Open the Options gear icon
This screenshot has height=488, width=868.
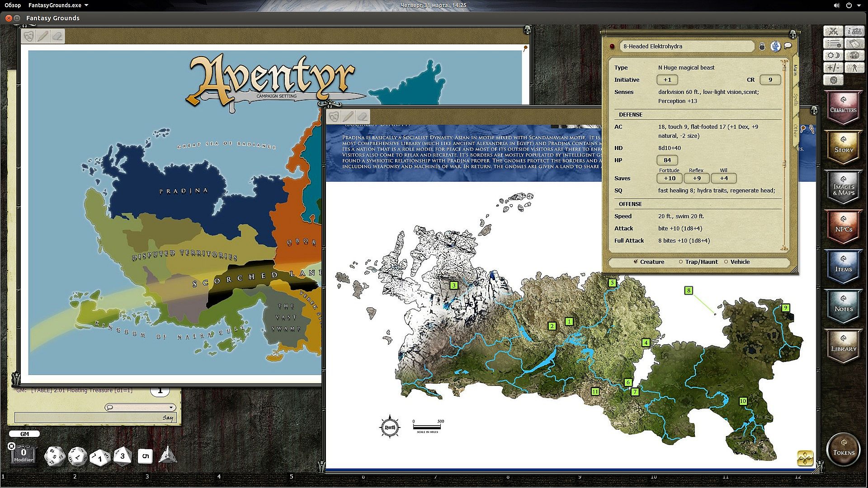click(833, 80)
